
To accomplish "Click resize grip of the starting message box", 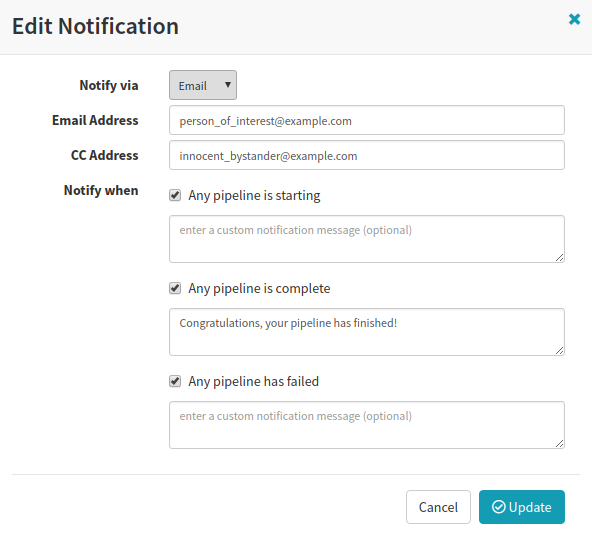I will pyautogui.click(x=560, y=257).
